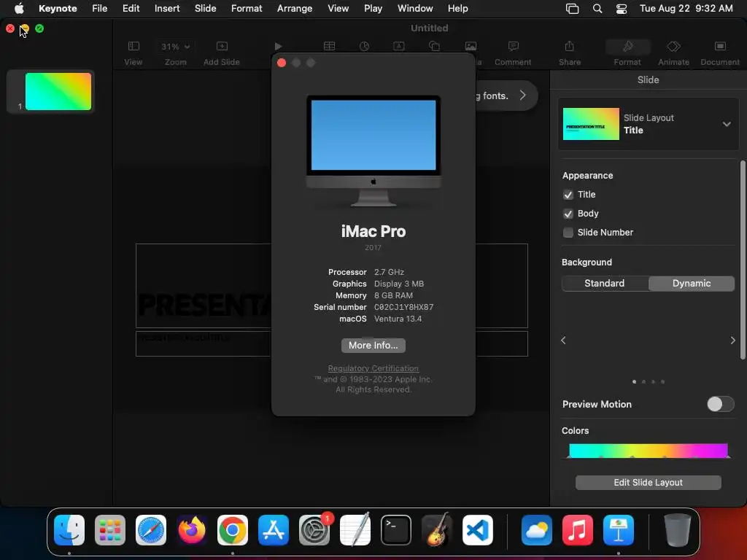The width and height of the screenshot is (747, 560).
Task: Launch Safari from the Dock
Action: [151, 530]
